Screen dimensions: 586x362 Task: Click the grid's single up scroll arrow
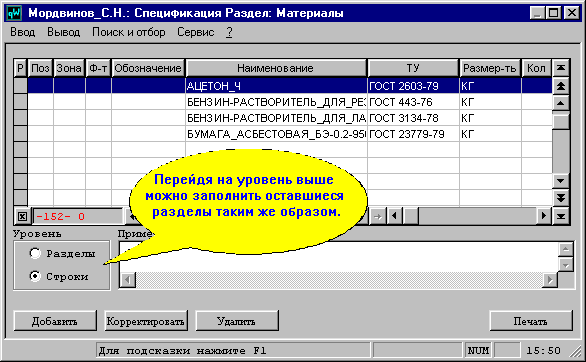[561, 103]
